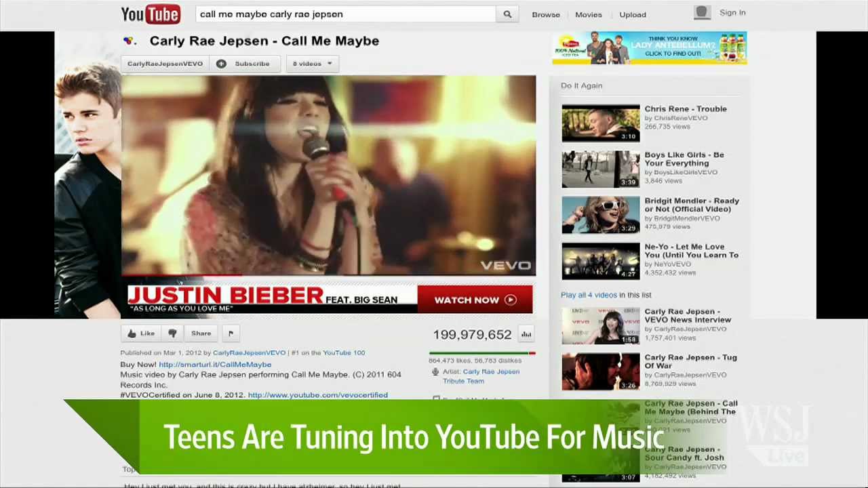Open Movies in the top navigation

[x=589, y=14]
